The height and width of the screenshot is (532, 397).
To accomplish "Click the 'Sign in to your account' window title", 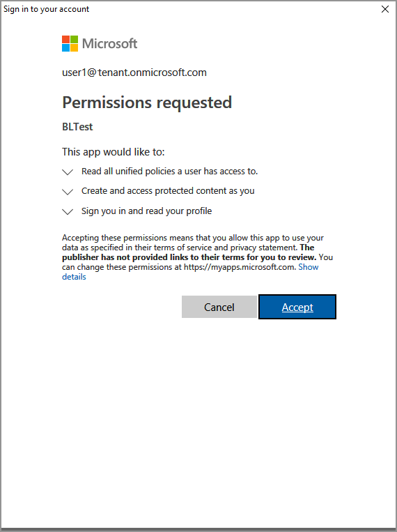I will point(46,9).
